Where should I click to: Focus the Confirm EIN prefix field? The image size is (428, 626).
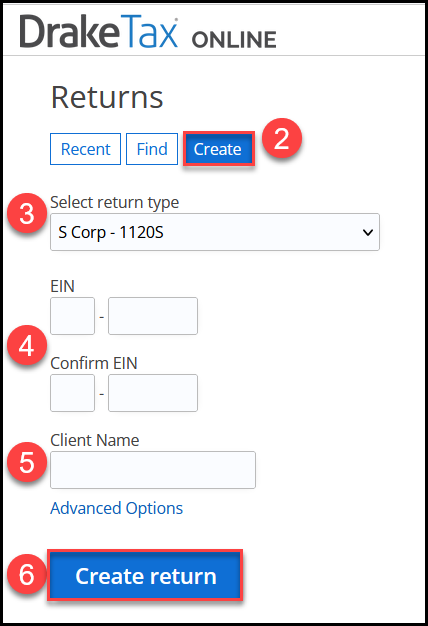(x=72, y=393)
